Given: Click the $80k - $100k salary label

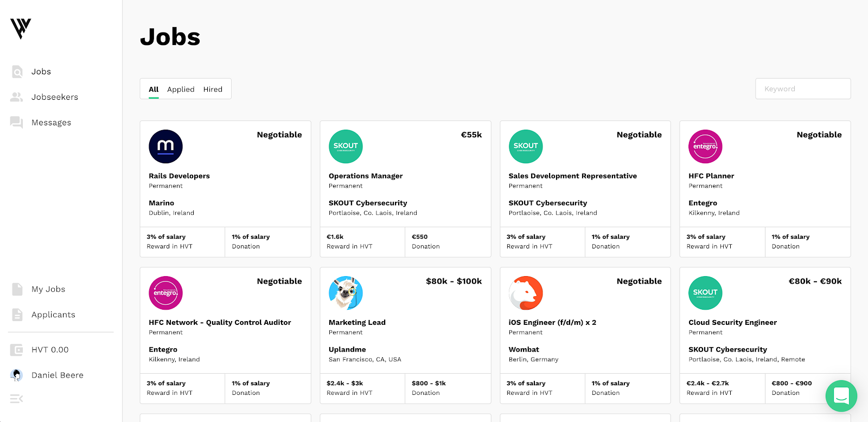Looking at the screenshot, I should pyautogui.click(x=454, y=281).
